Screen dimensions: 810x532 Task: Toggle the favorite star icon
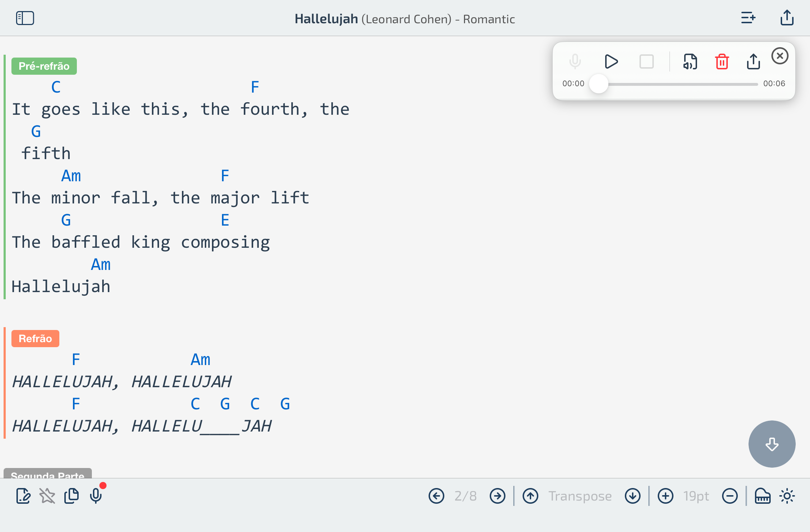[47, 496]
